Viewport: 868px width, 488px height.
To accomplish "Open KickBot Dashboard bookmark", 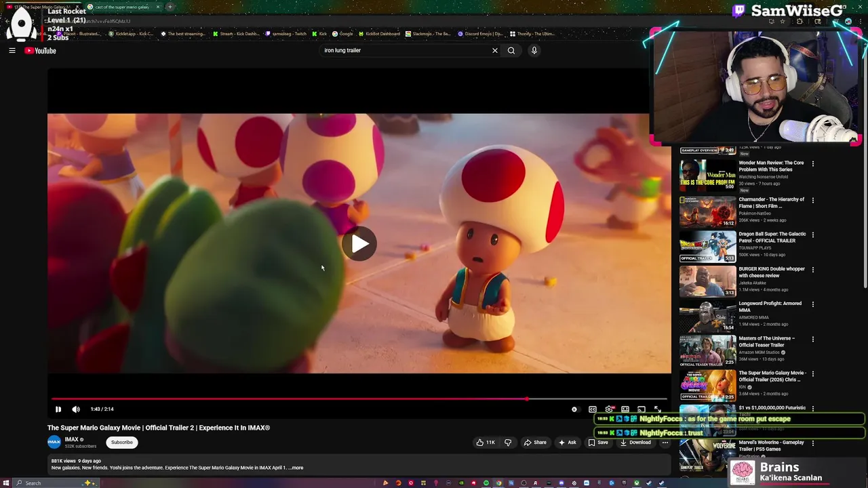I will point(379,34).
